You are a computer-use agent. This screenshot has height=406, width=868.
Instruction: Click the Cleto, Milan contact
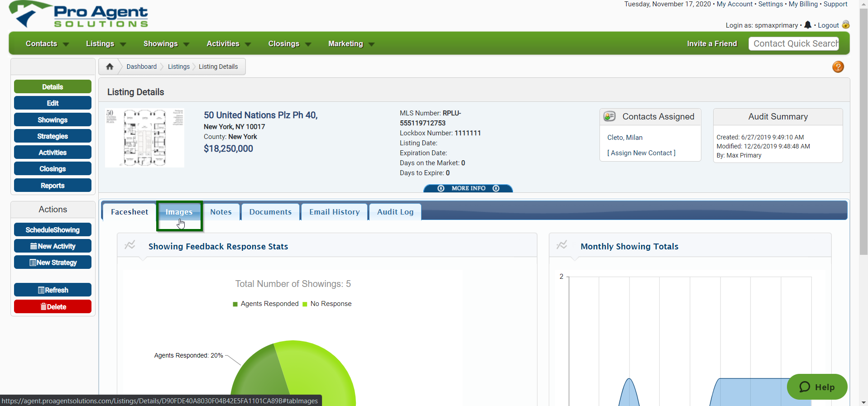point(625,138)
